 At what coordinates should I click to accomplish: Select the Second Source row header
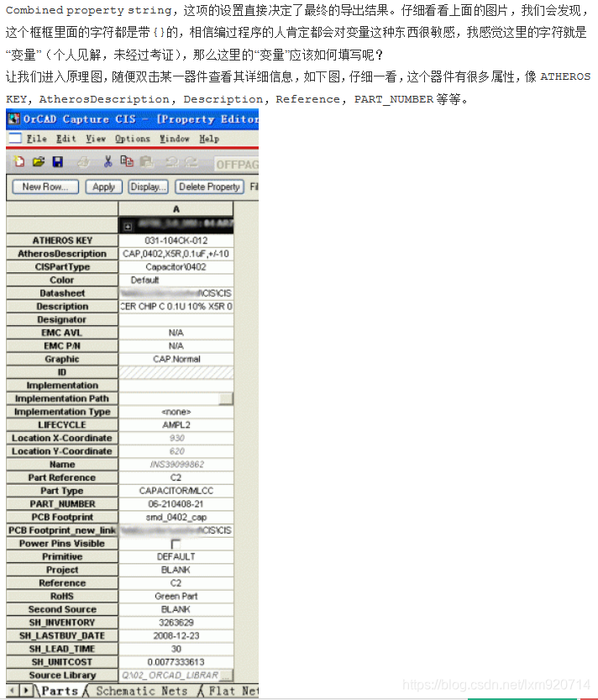62,609
